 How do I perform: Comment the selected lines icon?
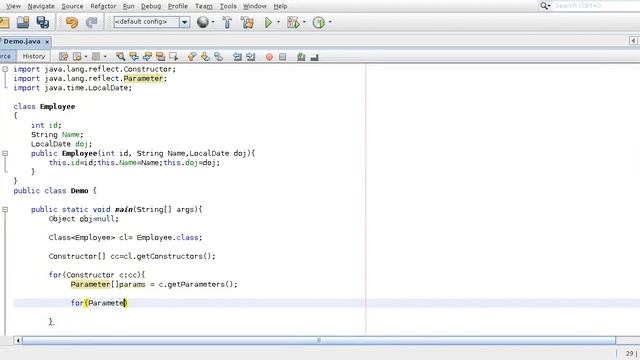[301, 57]
